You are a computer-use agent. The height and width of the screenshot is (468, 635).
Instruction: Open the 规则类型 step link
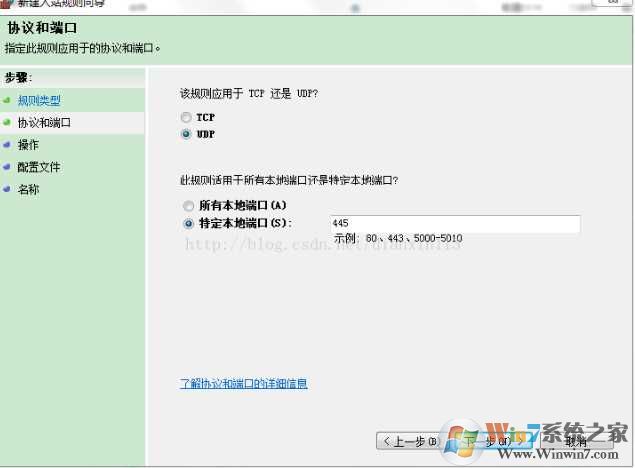click(x=39, y=101)
